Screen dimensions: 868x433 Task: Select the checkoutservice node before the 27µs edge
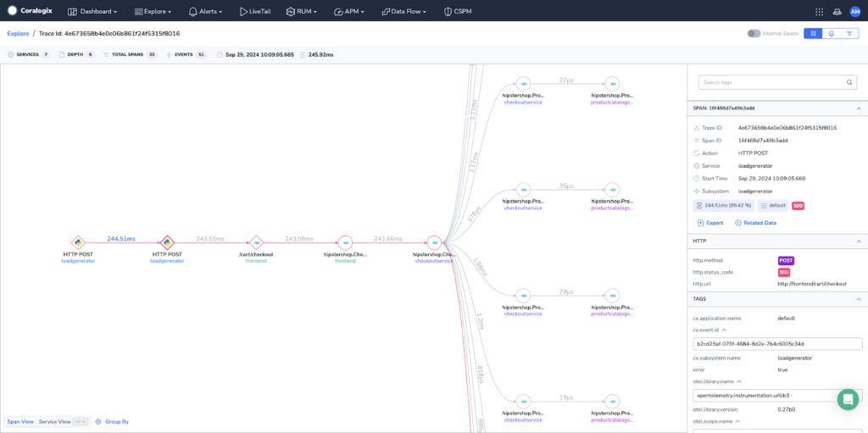click(x=523, y=84)
